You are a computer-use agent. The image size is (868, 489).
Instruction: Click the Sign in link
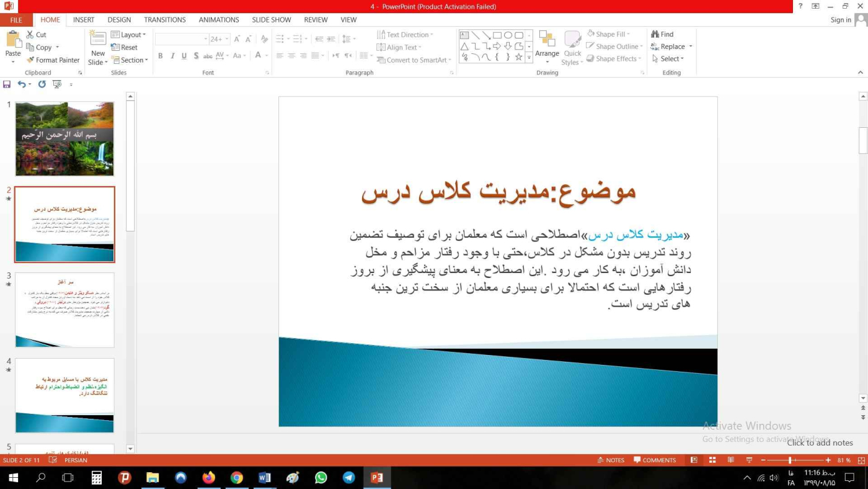840,20
